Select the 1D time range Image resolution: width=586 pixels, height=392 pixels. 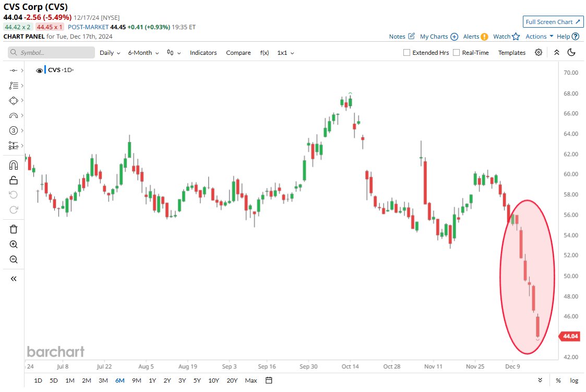coord(38,381)
